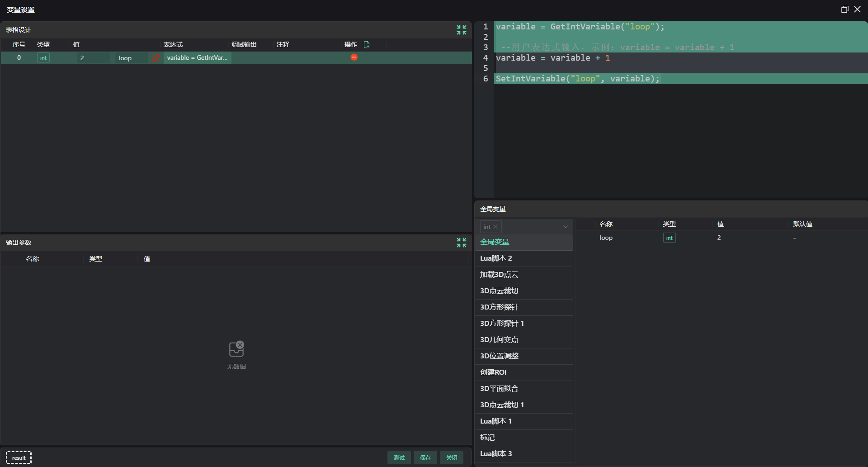Click the 类型 header in 输出参数
Screen dimensions: 868x467
(96, 259)
